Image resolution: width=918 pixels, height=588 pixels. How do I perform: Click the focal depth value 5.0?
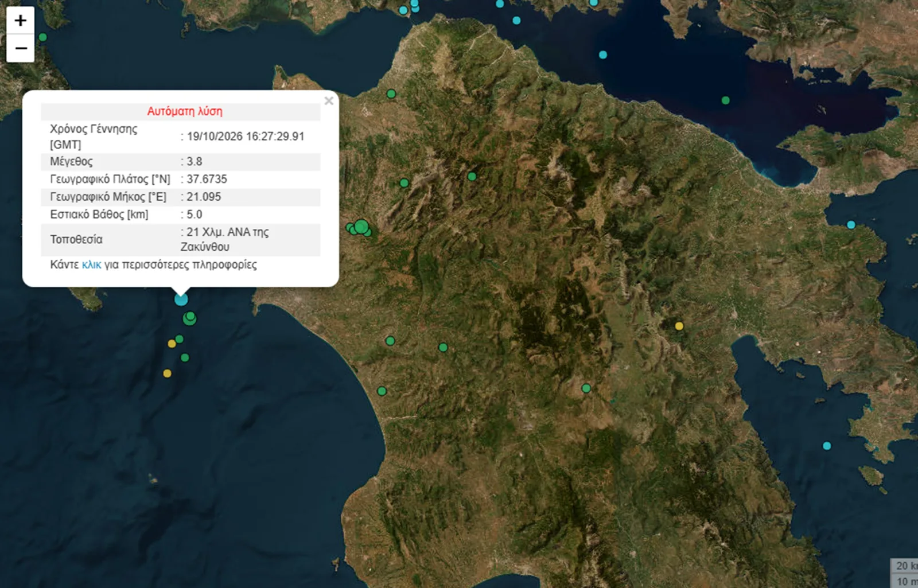click(x=195, y=215)
